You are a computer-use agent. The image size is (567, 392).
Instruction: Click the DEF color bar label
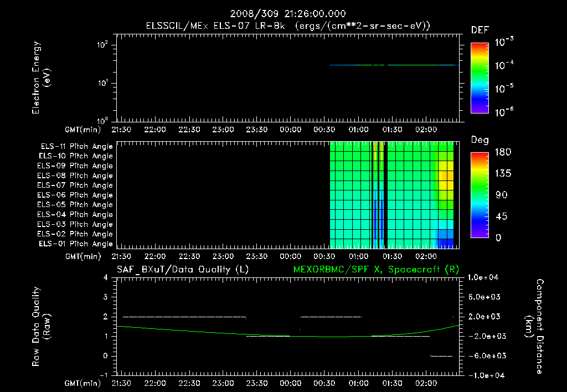click(x=480, y=30)
